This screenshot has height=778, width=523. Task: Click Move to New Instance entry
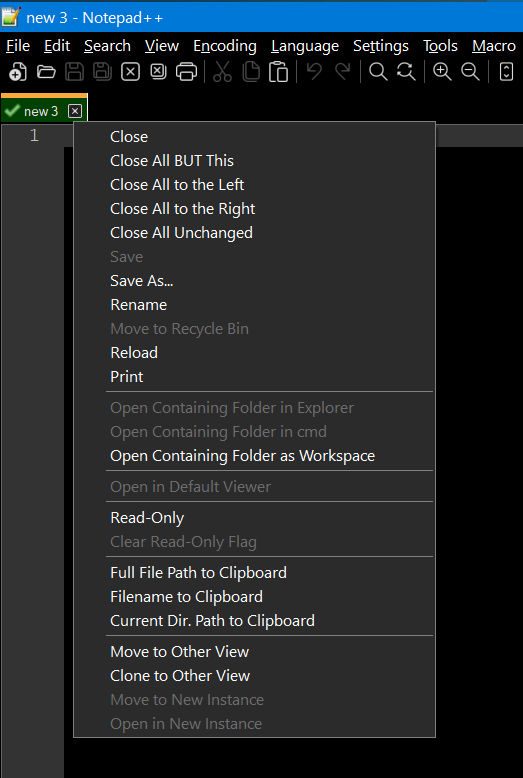click(255, 700)
